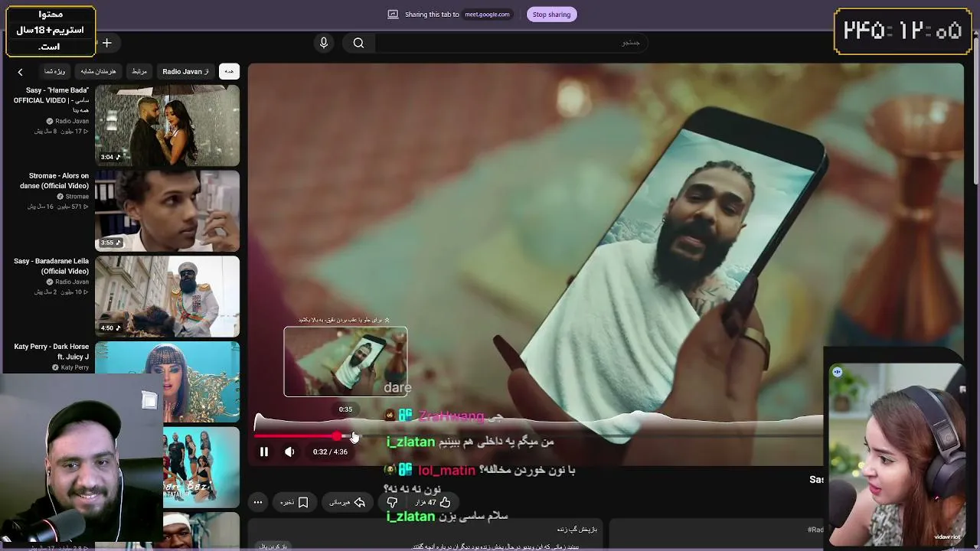Save the video with ذخیره button
The width and height of the screenshot is (980, 551).
coord(294,502)
